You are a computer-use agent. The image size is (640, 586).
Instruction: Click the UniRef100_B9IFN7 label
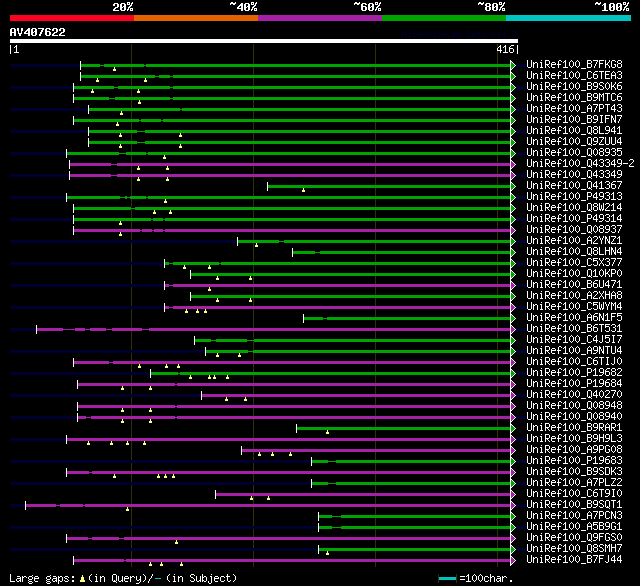point(574,120)
